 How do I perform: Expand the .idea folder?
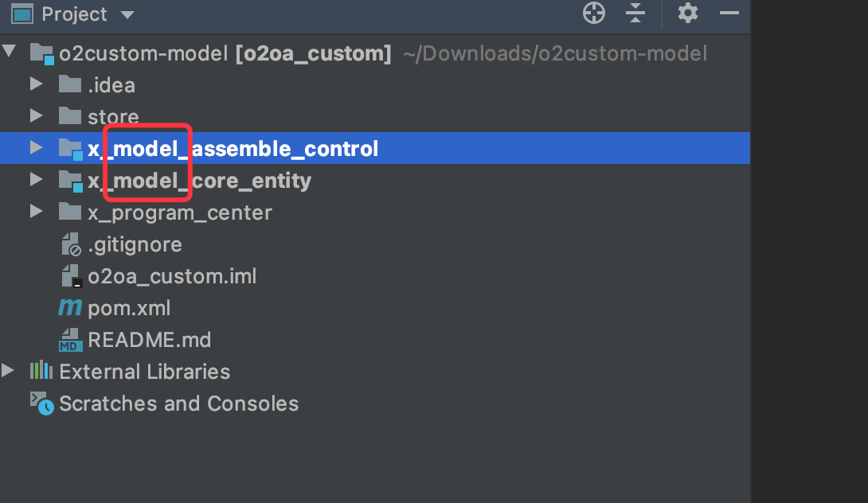pyautogui.click(x=37, y=84)
